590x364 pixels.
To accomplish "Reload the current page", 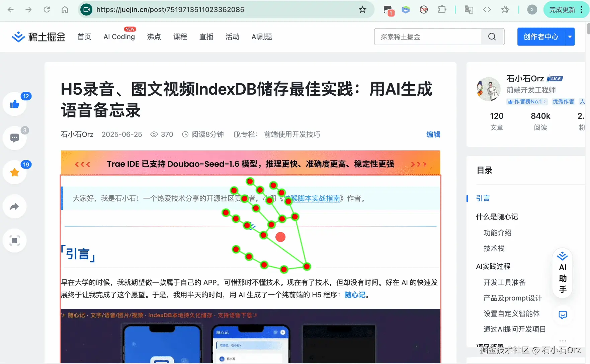I will click(x=47, y=10).
